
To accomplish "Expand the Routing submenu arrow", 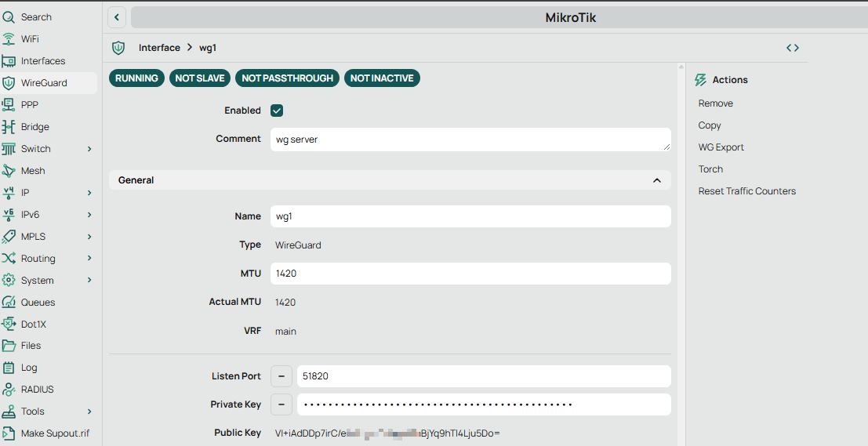I will click(89, 259).
